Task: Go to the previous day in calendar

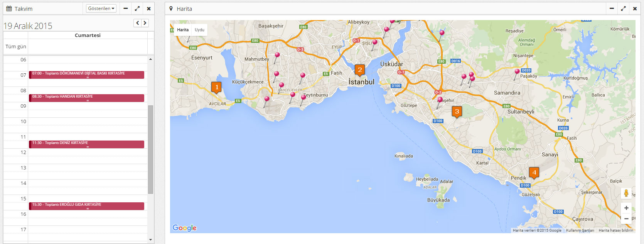Action: tap(138, 23)
